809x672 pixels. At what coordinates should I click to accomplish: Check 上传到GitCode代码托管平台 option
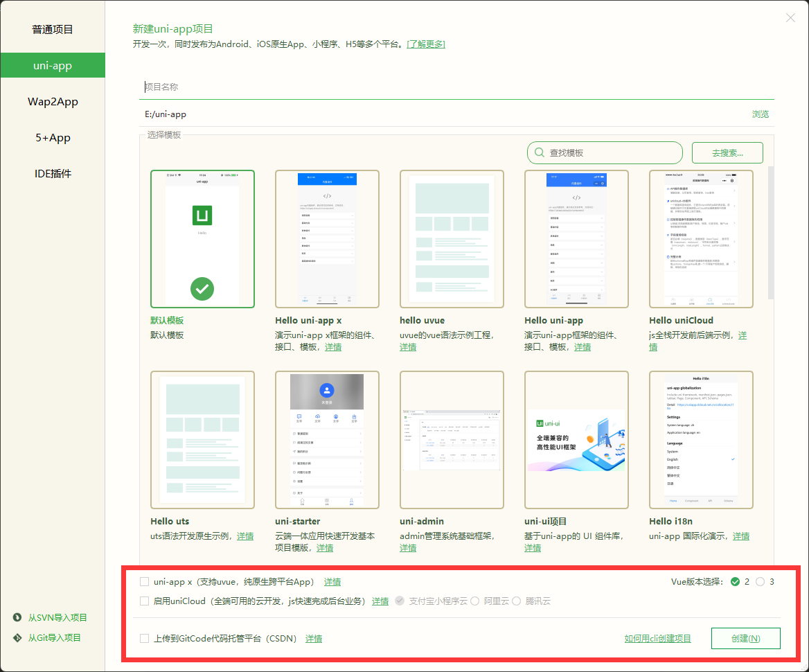point(144,638)
